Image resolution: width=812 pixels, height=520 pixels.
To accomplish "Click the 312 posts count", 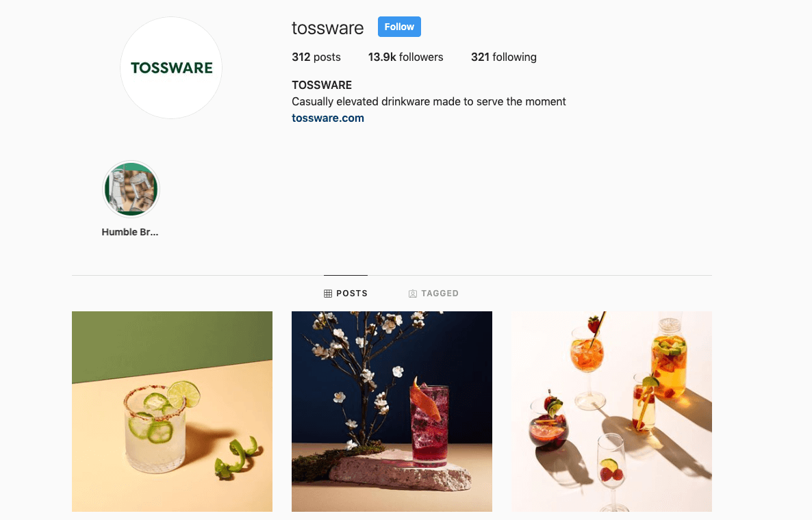I will pos(316,57).
